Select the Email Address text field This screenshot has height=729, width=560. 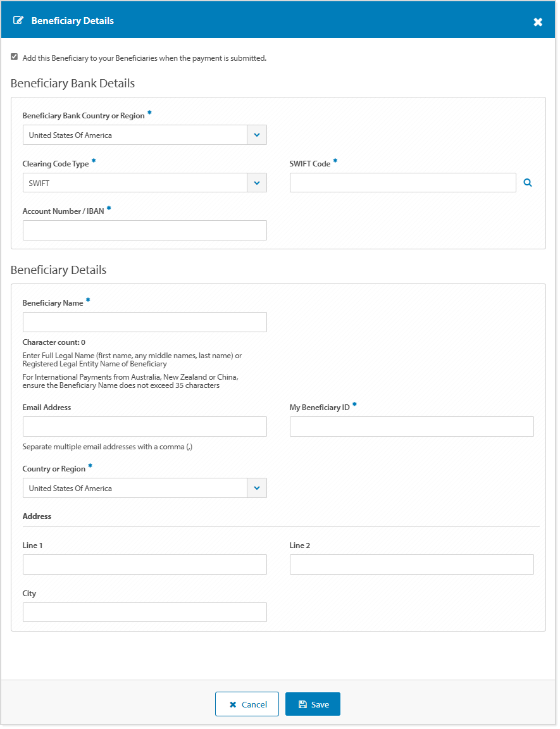[x=144, y=427]
